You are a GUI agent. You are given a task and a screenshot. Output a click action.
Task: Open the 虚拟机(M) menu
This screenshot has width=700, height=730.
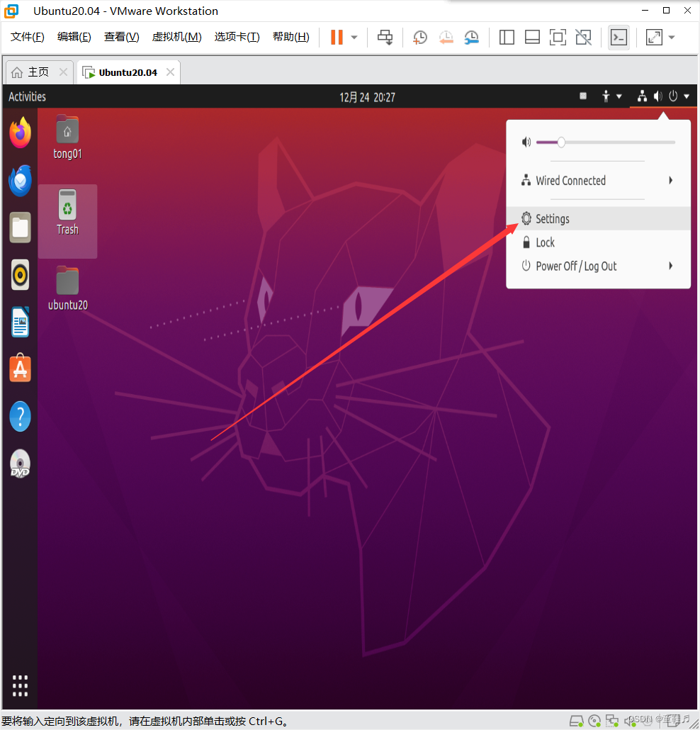coord(177,37)
